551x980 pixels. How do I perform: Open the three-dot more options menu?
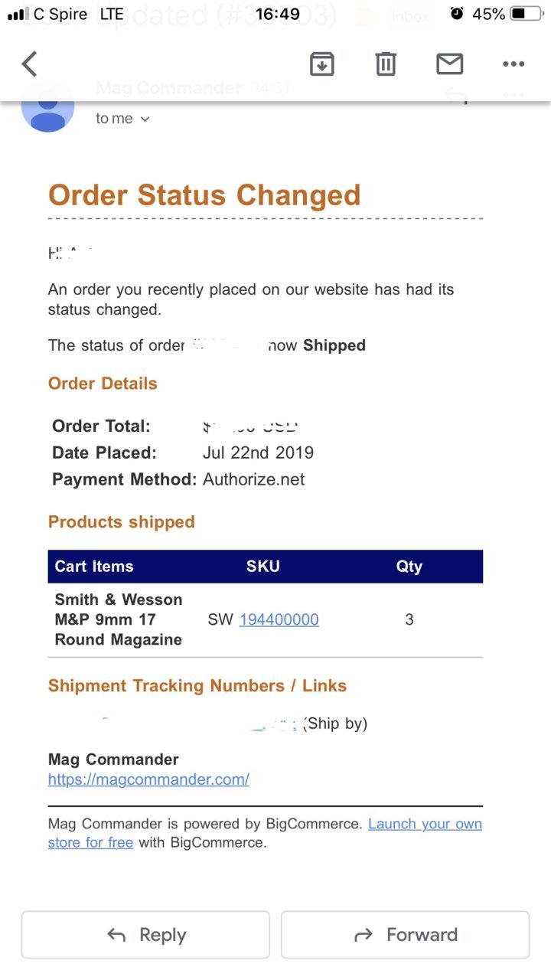tap(514, 64)
